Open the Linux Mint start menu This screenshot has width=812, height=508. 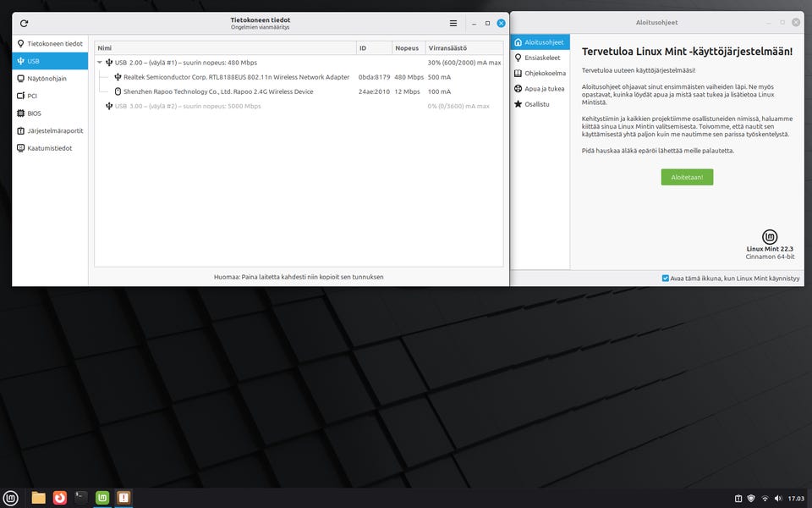click(x=10, y=498)
